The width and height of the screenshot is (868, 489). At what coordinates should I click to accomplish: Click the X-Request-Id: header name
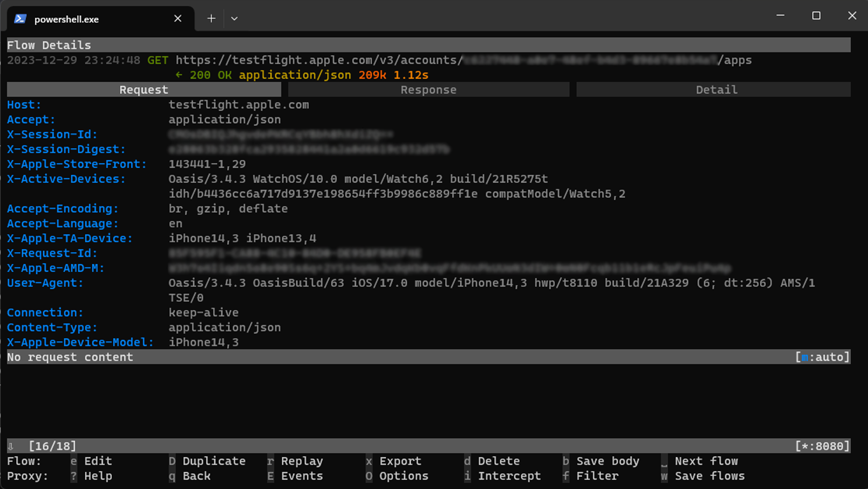(52, 253)
